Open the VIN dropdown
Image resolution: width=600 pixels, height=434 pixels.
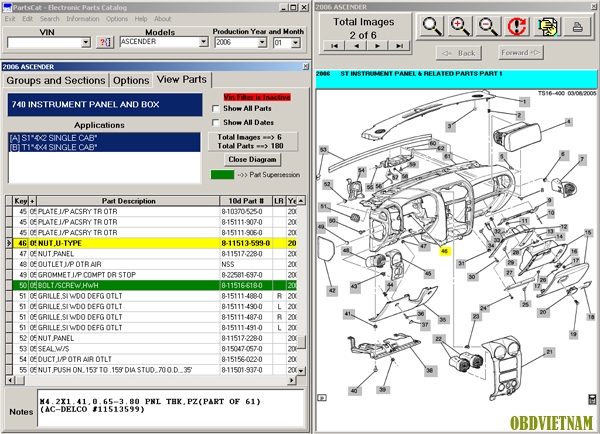(86, 42)
